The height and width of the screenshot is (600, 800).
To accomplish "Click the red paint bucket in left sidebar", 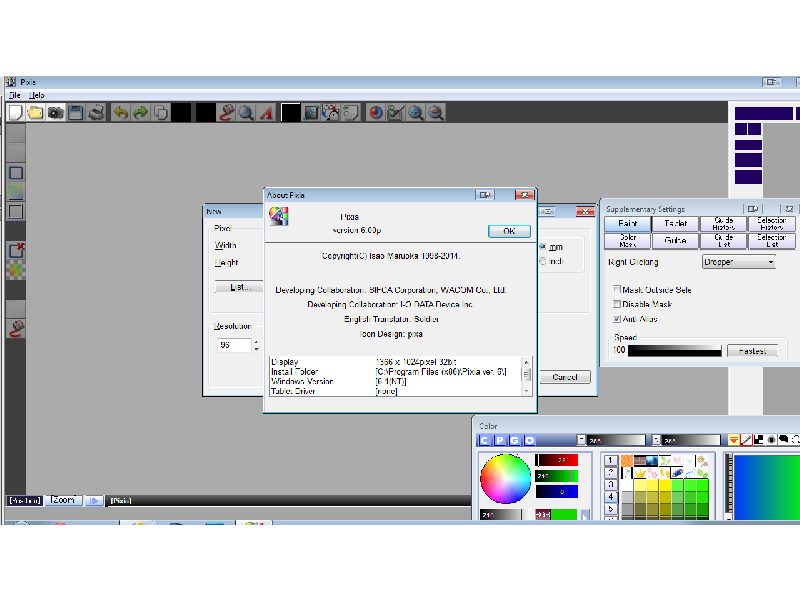I will tap(16, 328).
